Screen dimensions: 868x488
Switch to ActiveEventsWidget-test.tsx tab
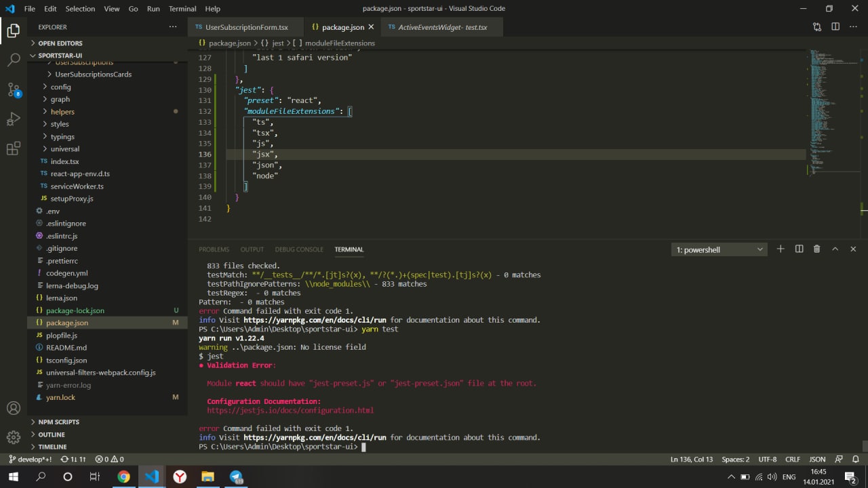click(442, 27)
